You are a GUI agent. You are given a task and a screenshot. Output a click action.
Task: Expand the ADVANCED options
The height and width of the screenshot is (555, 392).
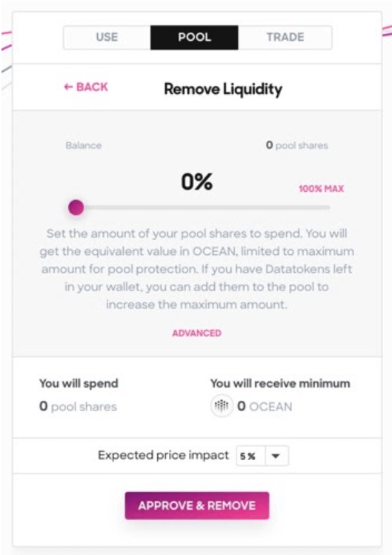coord(197,333)
